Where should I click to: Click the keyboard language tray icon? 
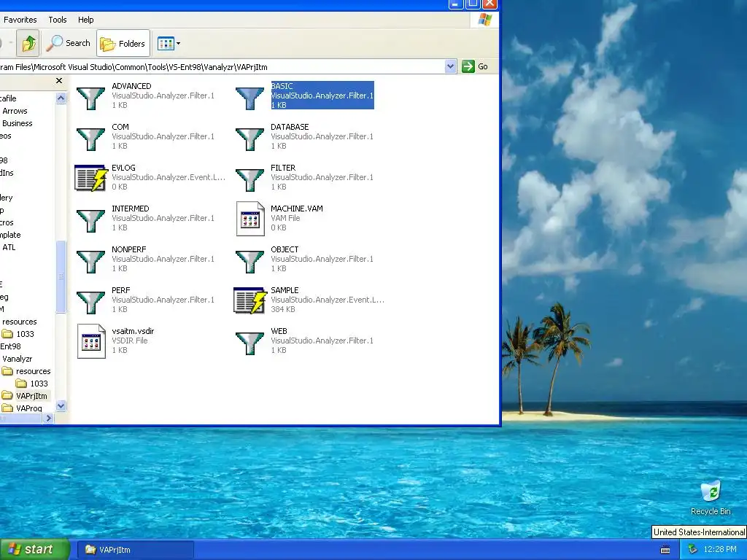pos(665,550)
